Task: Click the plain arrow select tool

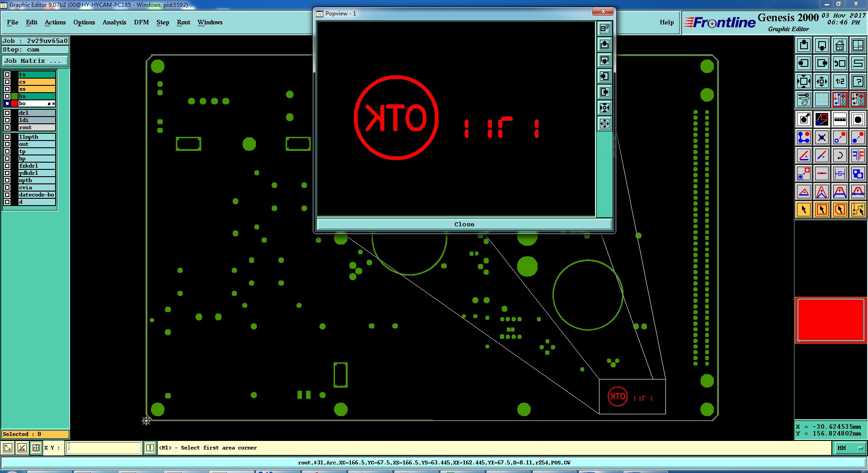Action: (x=804, y=210)
